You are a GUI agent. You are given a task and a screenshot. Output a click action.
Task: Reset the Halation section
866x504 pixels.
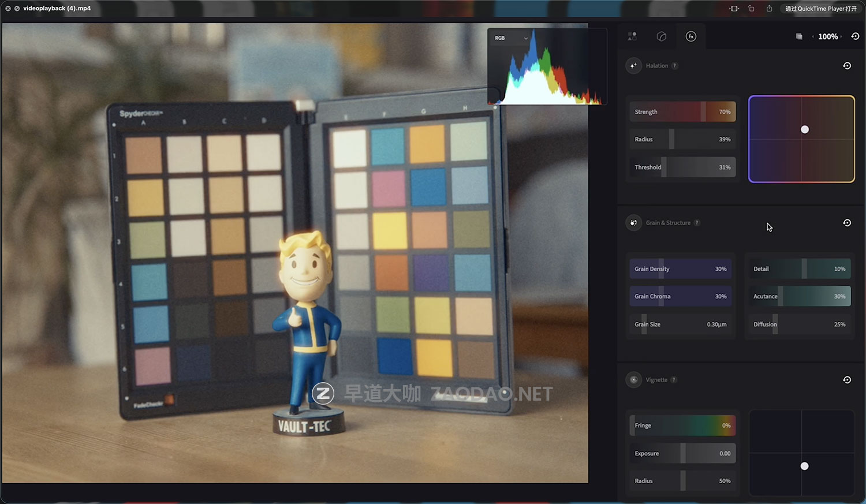(847, 66)
